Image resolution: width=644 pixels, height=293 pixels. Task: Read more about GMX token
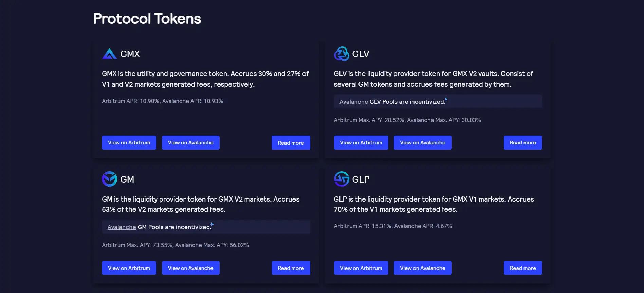291,143
